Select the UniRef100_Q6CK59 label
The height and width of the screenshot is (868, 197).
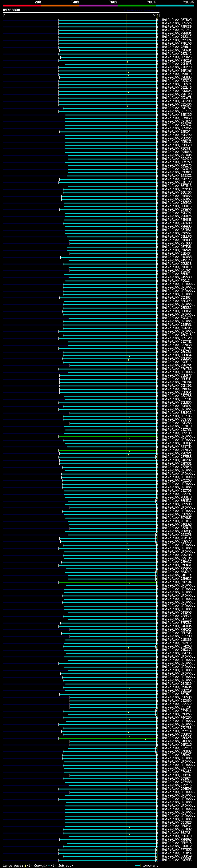pyautogui.click(x=176, y=857)
